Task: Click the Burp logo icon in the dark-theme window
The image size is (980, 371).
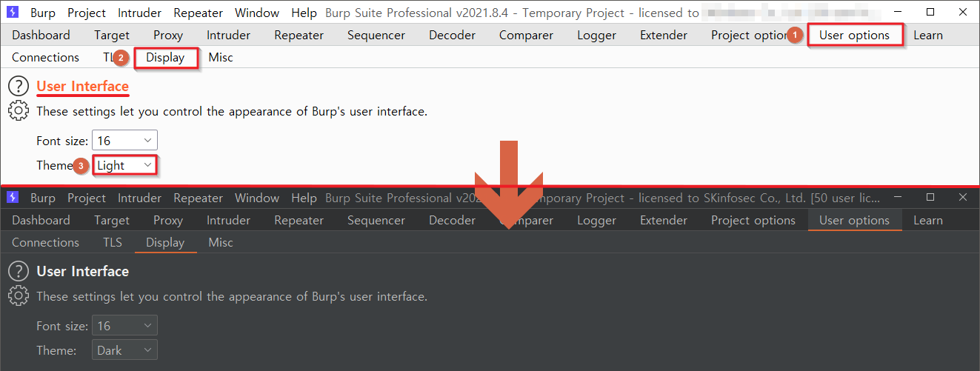Action: click(x=13, y=198)
